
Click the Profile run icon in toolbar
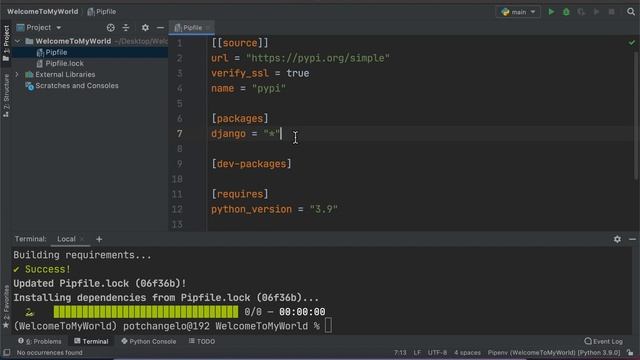click(x=596, y=12)
